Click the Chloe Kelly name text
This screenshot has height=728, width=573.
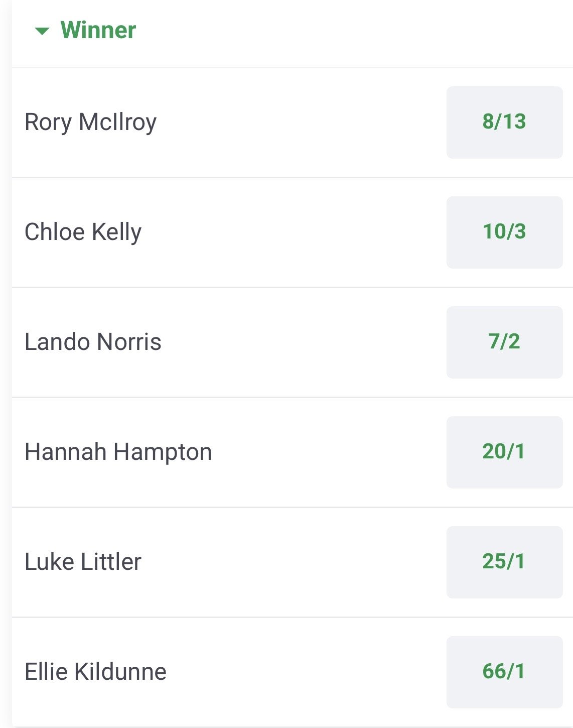(83, 232)
